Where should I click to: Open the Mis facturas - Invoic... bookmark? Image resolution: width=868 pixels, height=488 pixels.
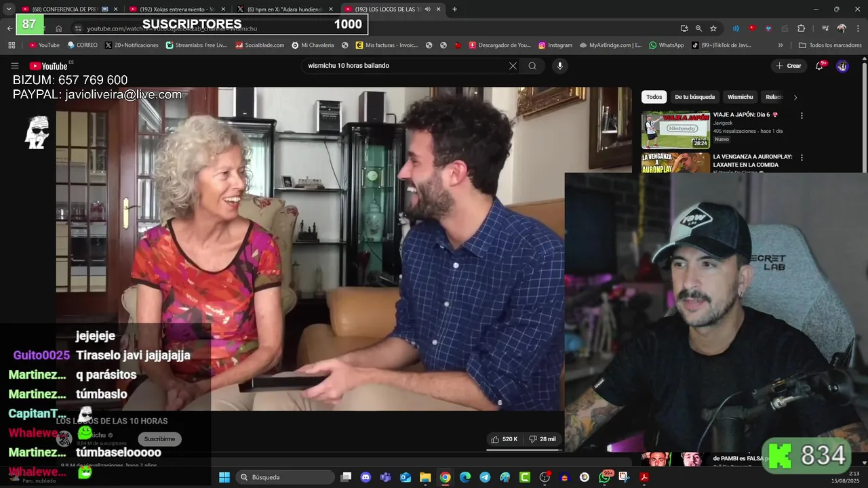point(387,45)
